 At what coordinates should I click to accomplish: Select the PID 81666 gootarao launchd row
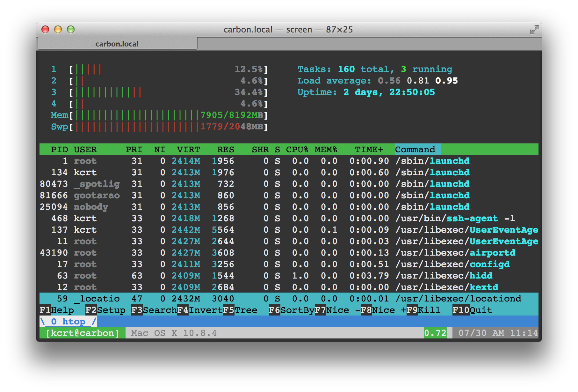point(289,195)
